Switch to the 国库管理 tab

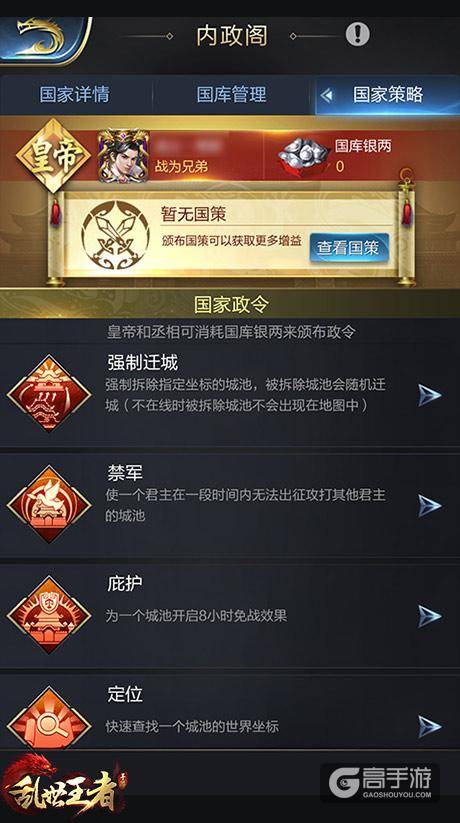(x=232, y=95)
